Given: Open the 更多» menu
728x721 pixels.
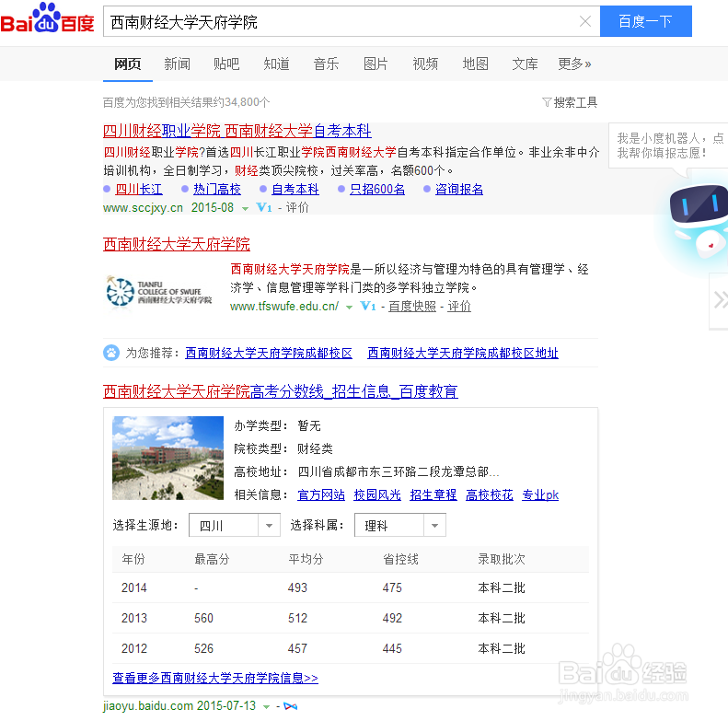Looking at the screenshot, I should [x=574, y=64].
